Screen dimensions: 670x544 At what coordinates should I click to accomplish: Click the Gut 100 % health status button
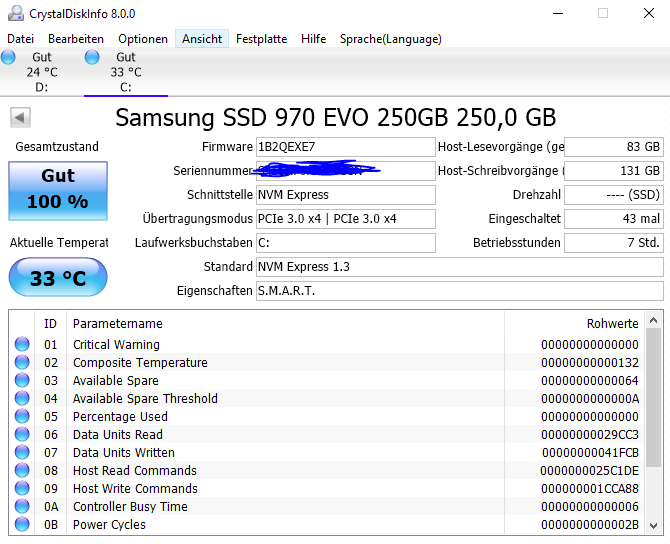point(58,191)
